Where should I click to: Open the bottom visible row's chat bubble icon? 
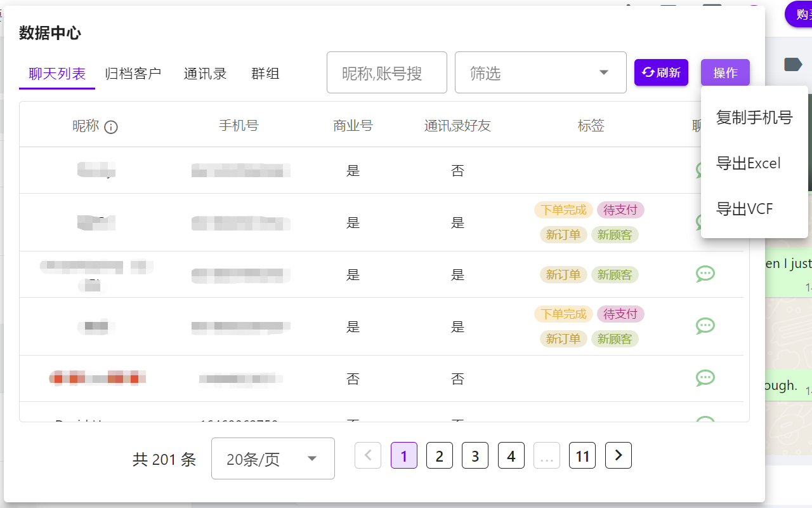pos(705,420)
